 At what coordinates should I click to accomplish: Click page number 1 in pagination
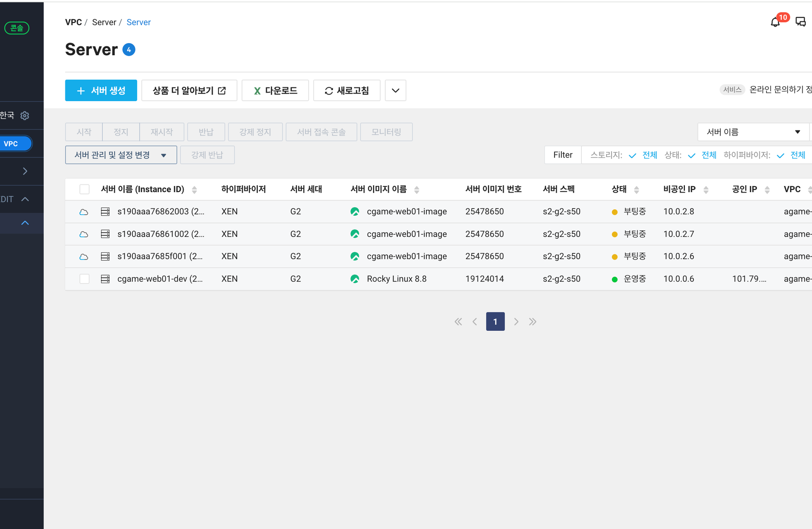pyautogui.click(x=495, y=322)
